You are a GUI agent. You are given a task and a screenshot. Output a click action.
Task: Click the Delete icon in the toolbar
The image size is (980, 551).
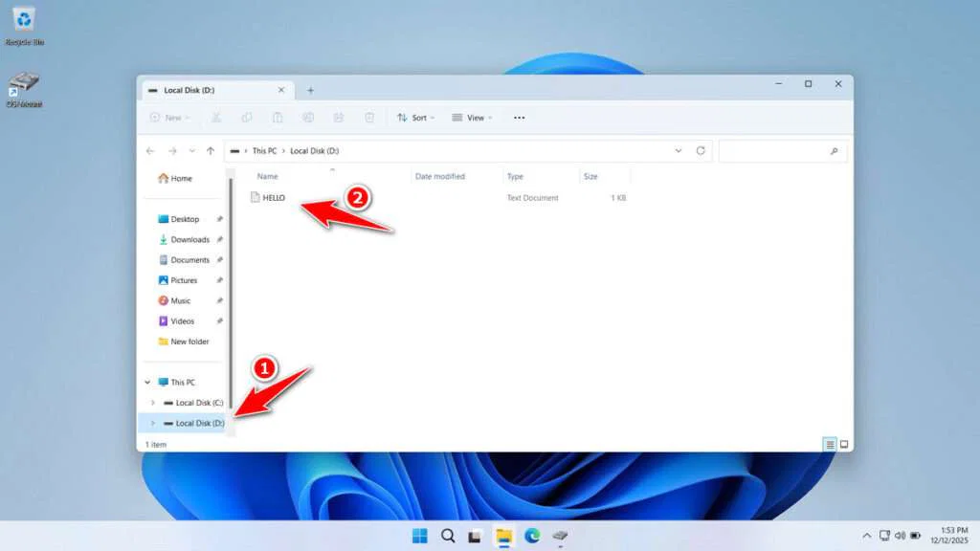coord(369,117)
